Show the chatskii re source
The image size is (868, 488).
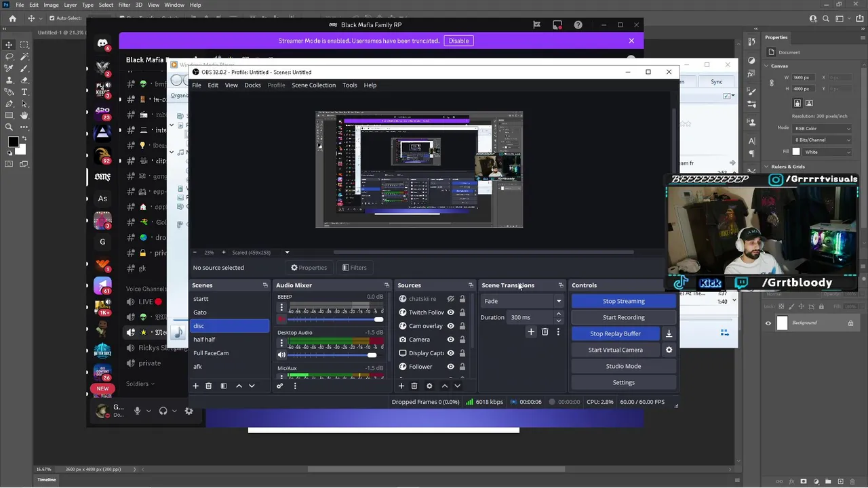point(450,299)
